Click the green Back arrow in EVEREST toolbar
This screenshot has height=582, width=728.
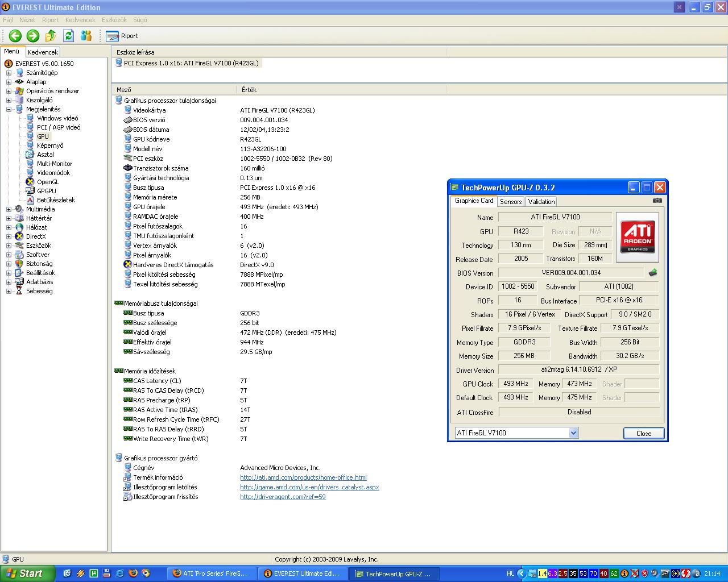pyautogui.click(x=15, y=36)
